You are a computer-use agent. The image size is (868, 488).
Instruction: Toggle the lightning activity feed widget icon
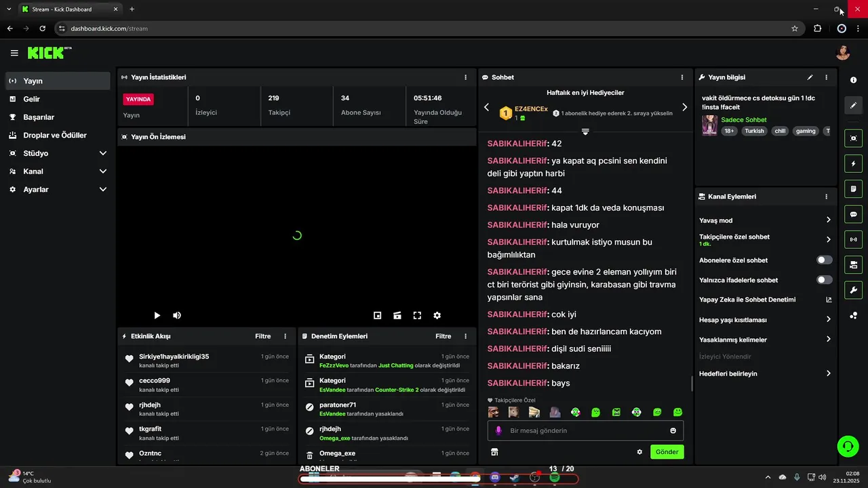pyautogui.click(x=853, y=163)
